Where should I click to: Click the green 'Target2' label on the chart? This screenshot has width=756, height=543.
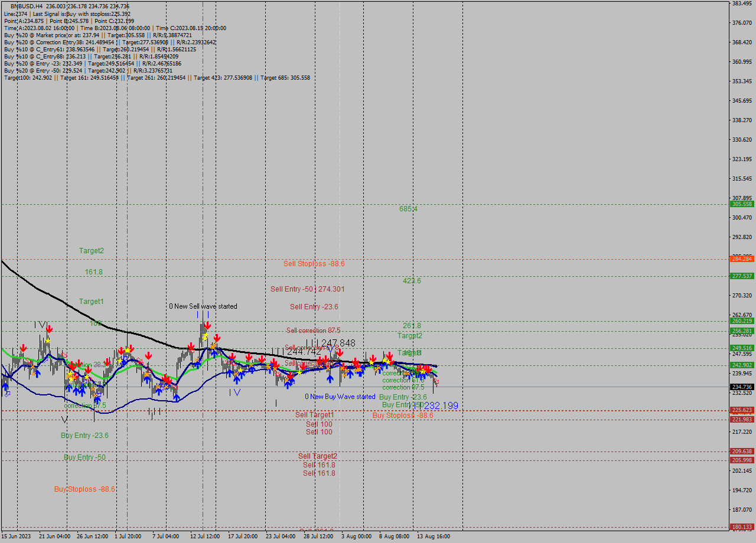(x=92, y=250)
